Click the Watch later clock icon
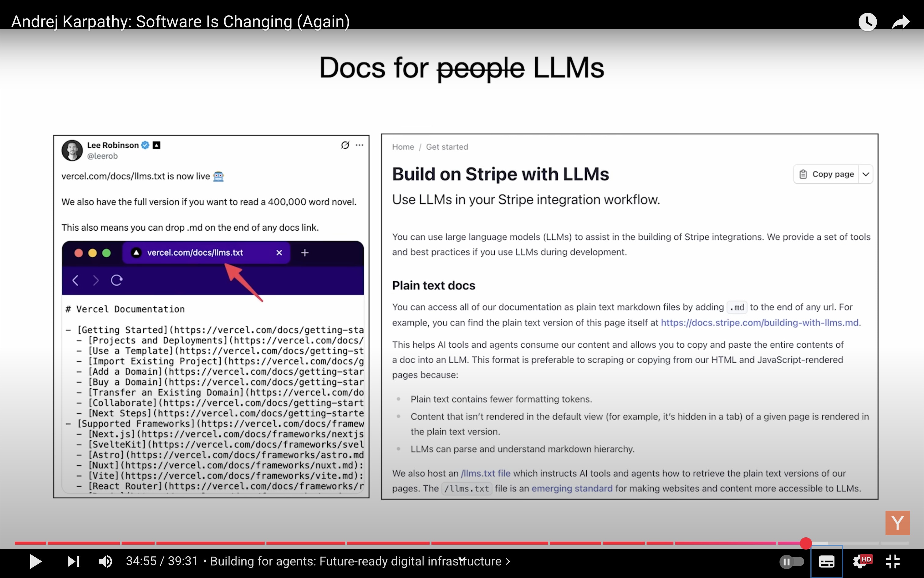 pyautogui.click(x=867, y=22)
